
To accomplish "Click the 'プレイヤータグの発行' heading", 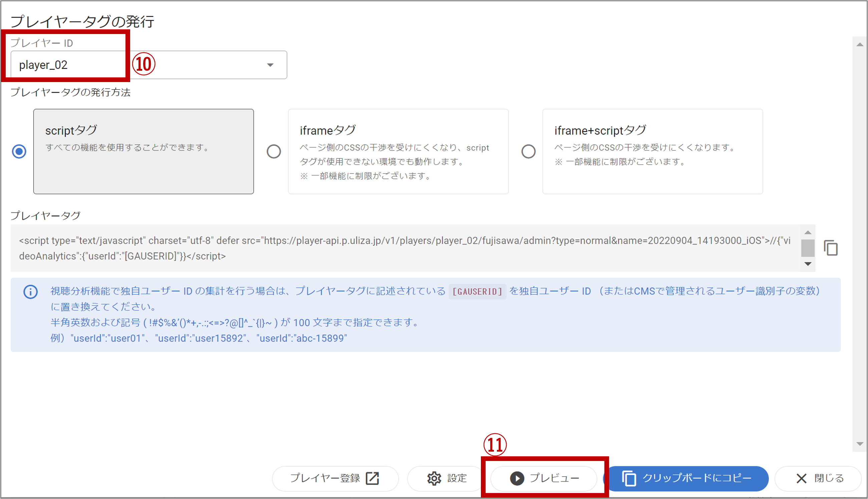I will point(82,21).
